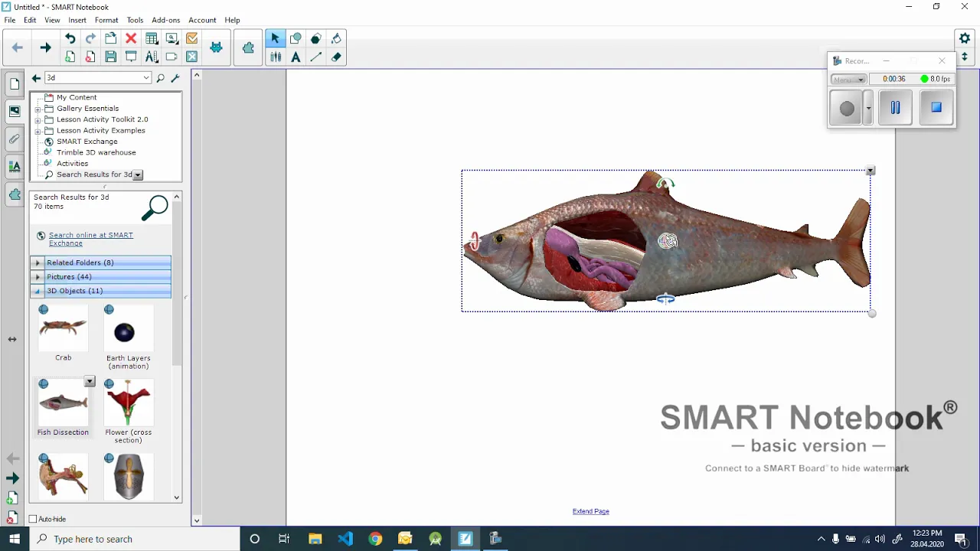Open Chrome from the taskbar

pyautogui.click(x=375, y=539)
